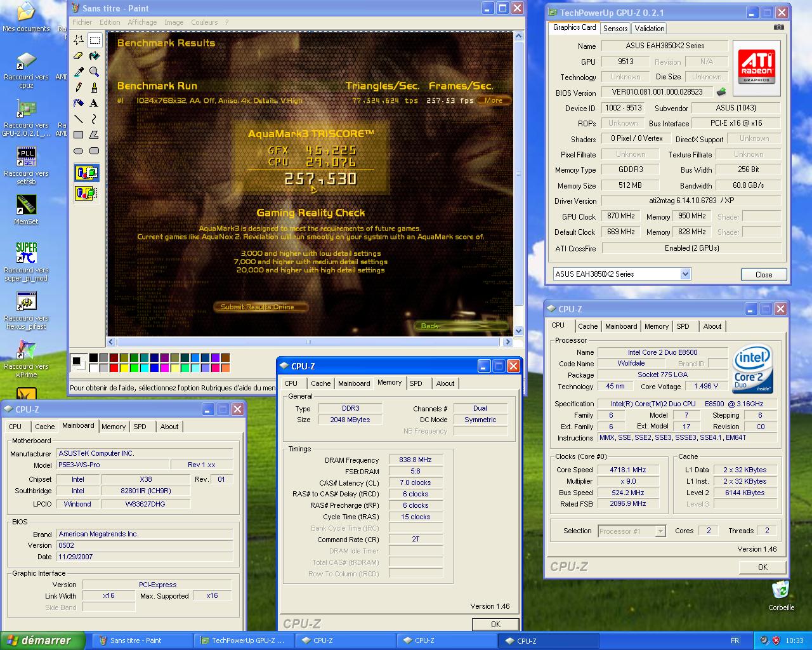This screenshot has width=812, height=650.
Task: Click the démarrer Start button
Action: click(43, 640)
